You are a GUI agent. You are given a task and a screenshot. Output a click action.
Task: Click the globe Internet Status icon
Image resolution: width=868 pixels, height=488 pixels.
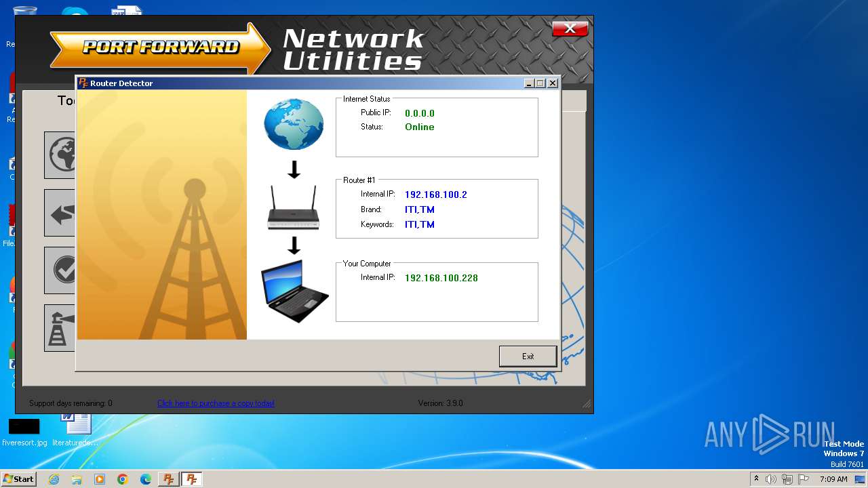(x=294, y=125)
